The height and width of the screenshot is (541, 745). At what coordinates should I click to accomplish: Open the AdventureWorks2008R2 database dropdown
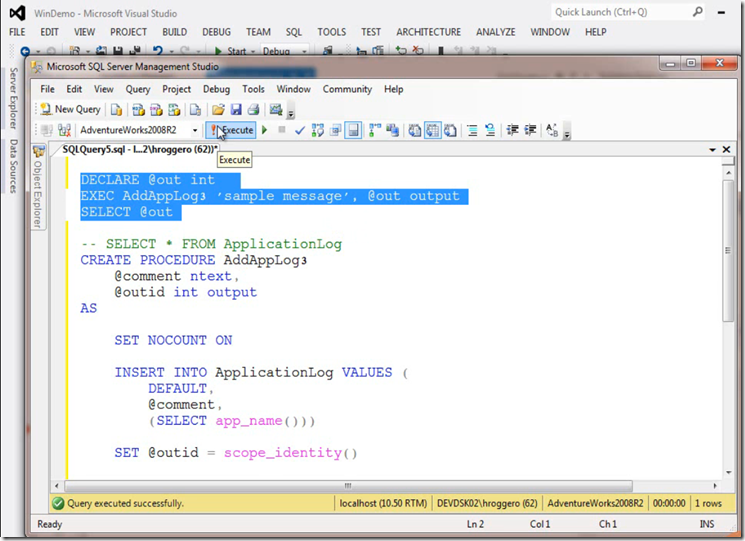click(195, 130)
